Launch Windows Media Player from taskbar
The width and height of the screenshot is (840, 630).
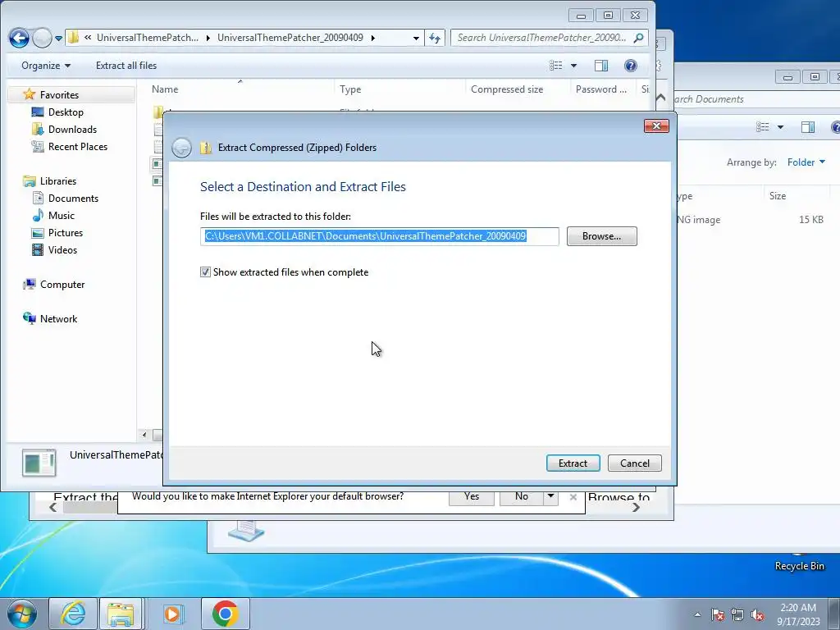coord(172,614)
